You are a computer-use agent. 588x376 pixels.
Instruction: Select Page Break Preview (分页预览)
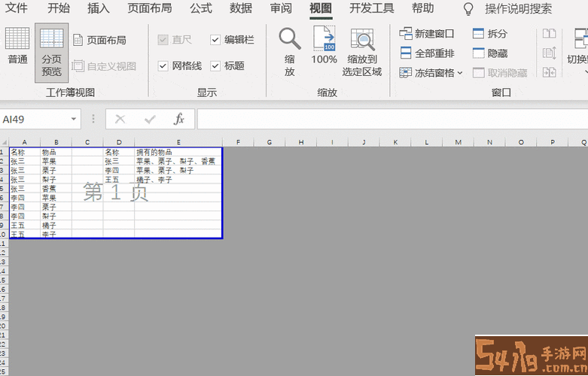click(x=52, y=53)
